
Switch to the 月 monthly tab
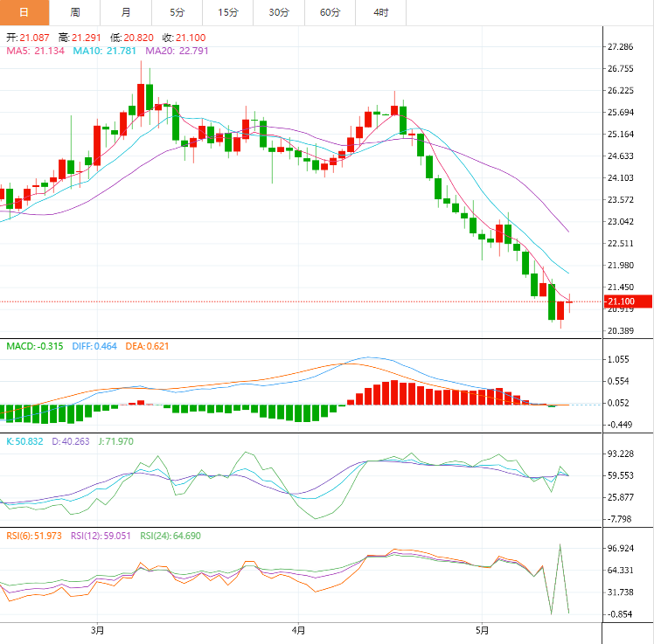point(126,12)
